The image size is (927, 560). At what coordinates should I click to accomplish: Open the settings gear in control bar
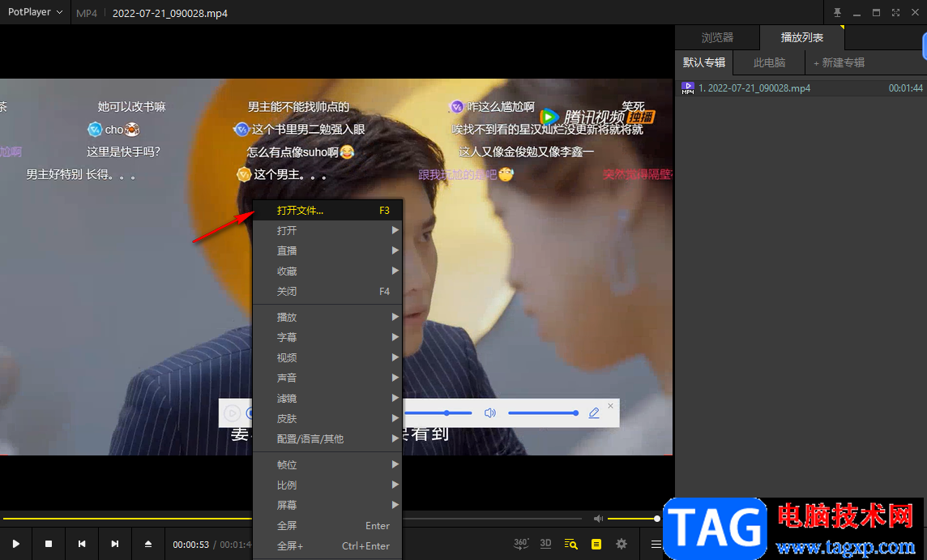pos(622,544)
